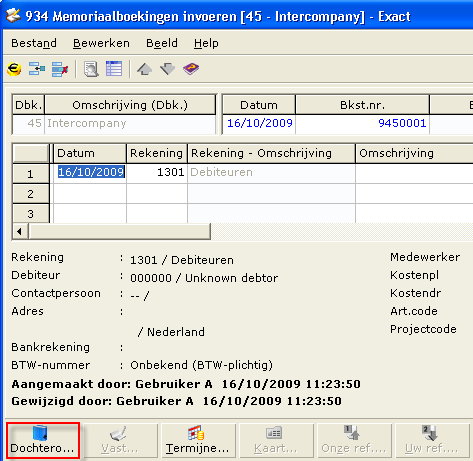Click the Dochtero... button
The height and width of the screenshot is (461, 473).
pyautogui.click(x=43, y=440)
